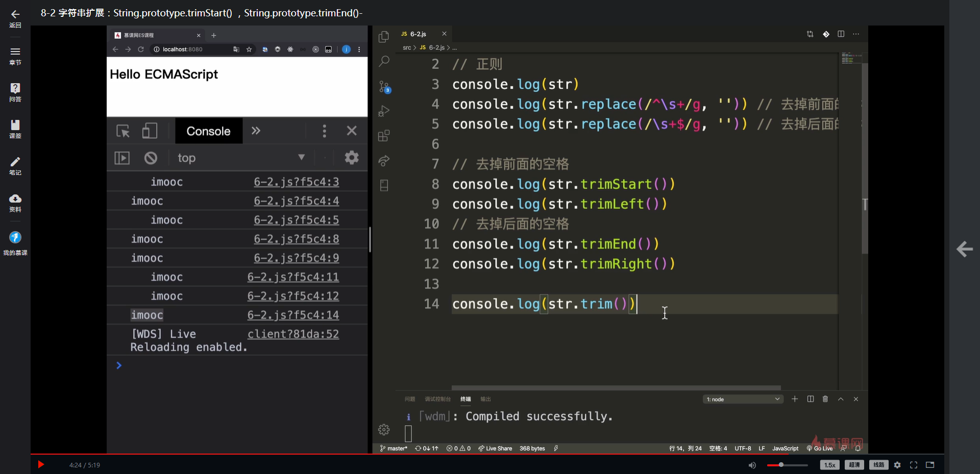Click the play button in the video player

coord(41,464)
